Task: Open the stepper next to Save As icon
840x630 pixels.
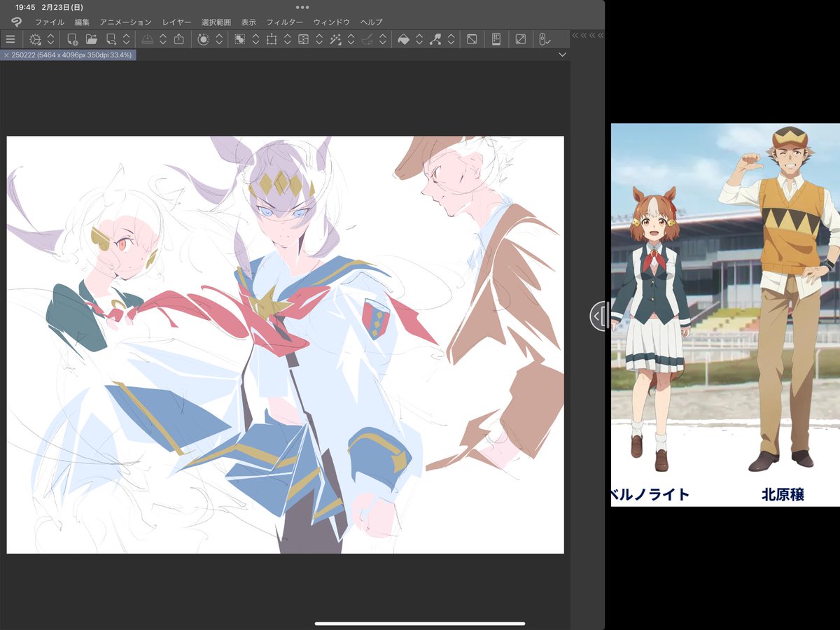Action: [x=126, y=40]
